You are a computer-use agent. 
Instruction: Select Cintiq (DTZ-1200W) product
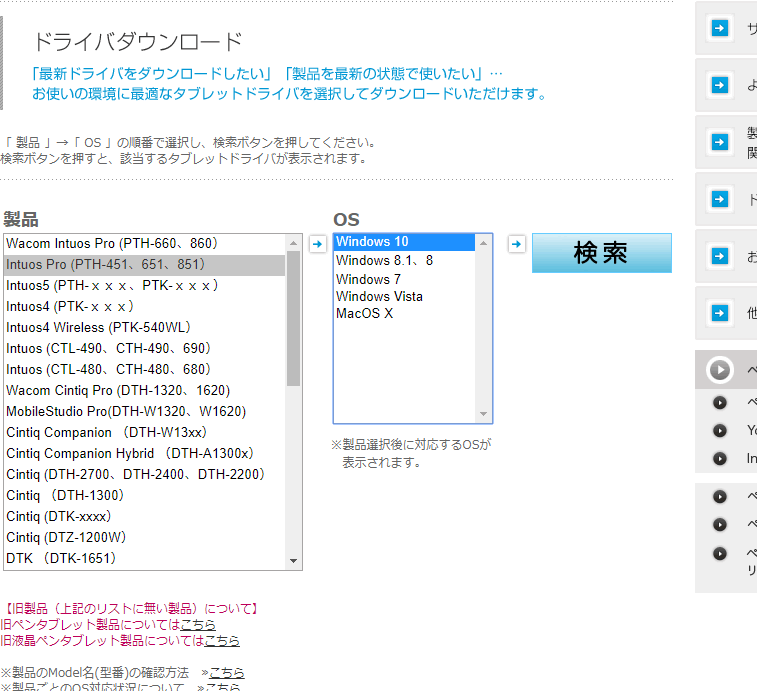(x=144, y=537)
